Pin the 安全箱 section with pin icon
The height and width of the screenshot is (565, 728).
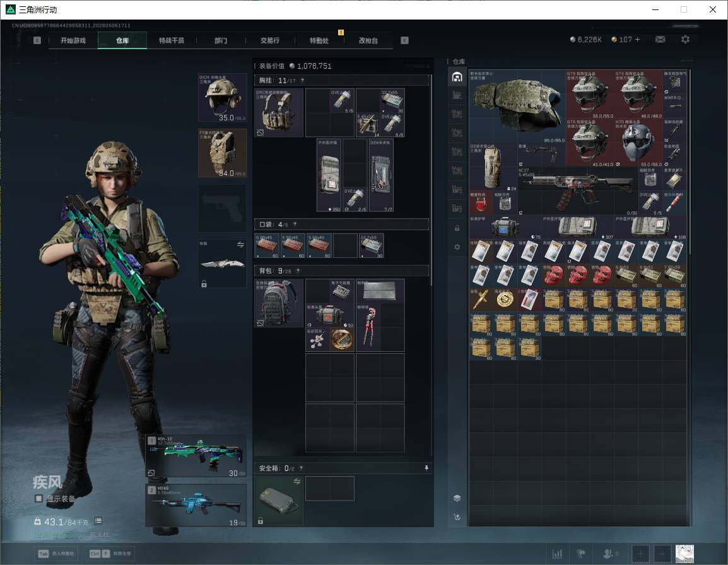pyautogui.click(x=426, y=468)
